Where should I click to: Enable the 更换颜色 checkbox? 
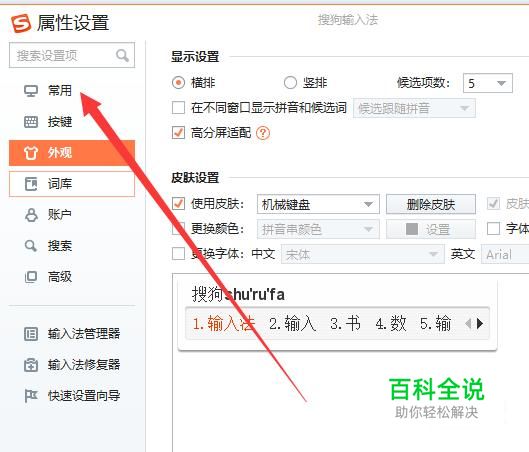click(178, 229)
